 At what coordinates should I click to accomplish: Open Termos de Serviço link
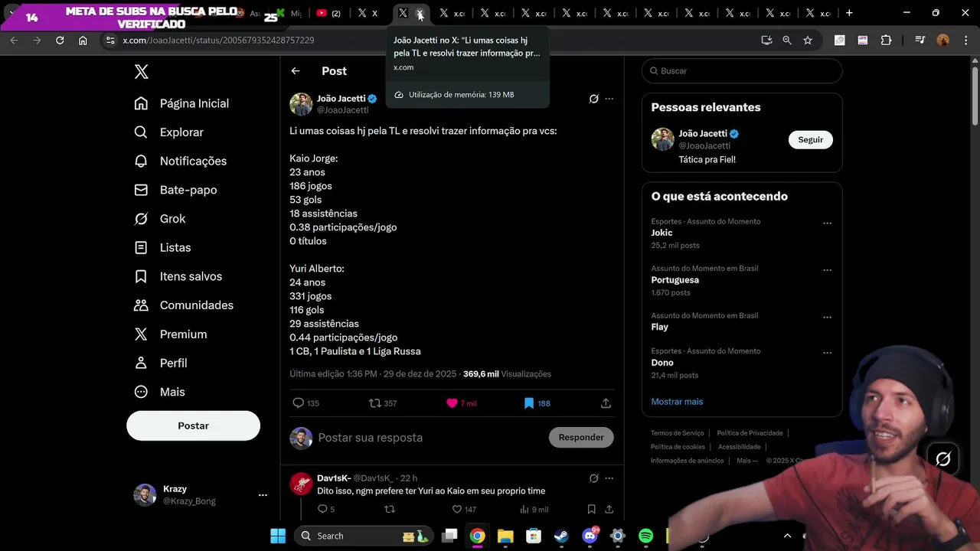tap(678, 433)
